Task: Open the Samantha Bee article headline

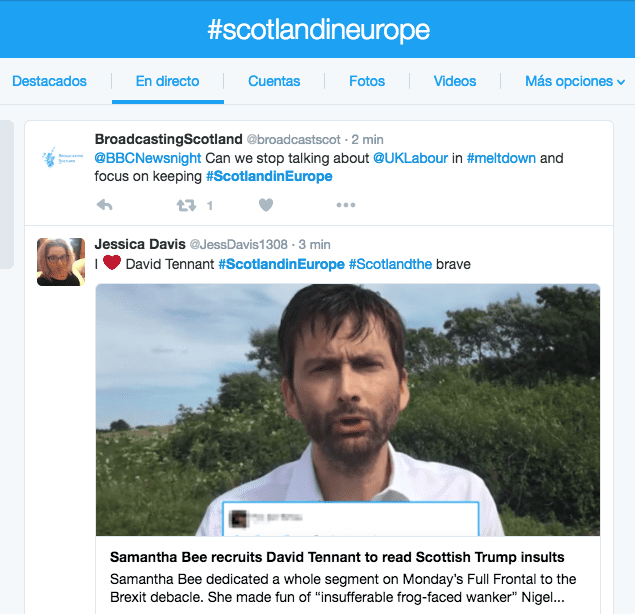Action: coord(337,557)
